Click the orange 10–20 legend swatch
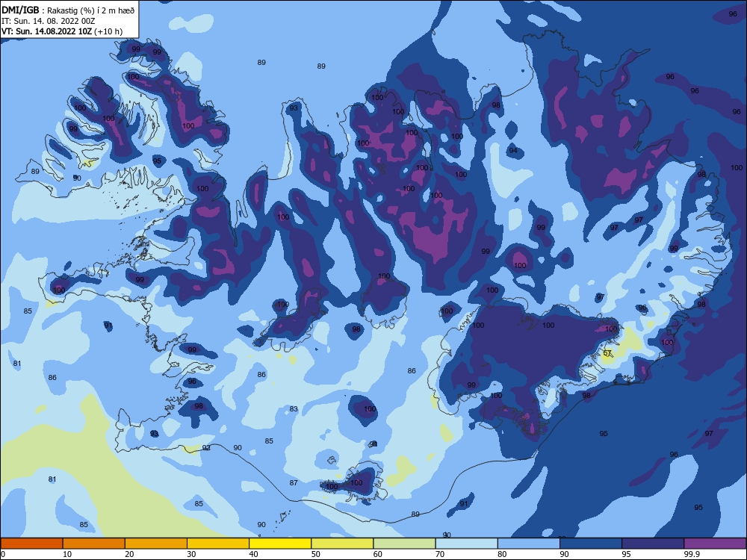Viewport: 747px width, 560px height. click(94, 544)
